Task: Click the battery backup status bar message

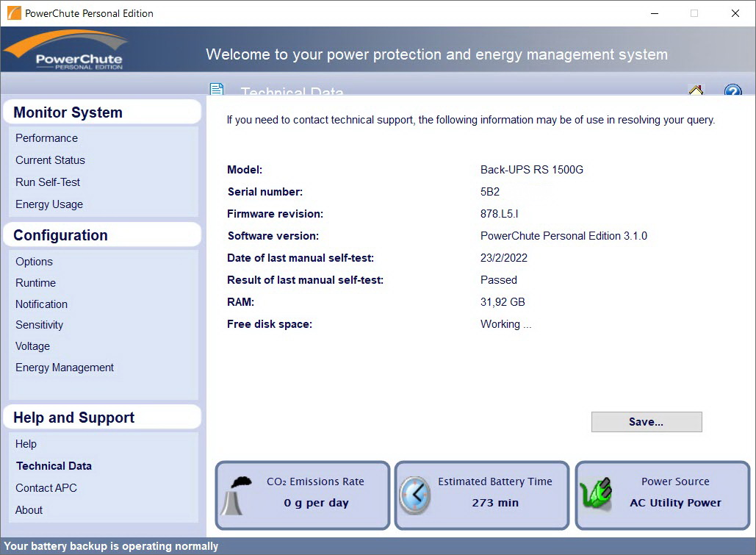Action: [111, 546]
